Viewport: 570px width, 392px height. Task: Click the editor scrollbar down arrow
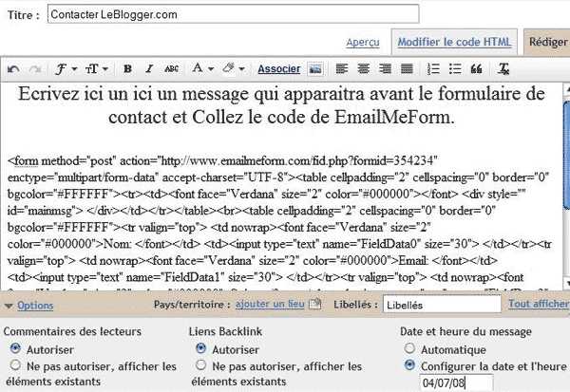coord(566,282)
